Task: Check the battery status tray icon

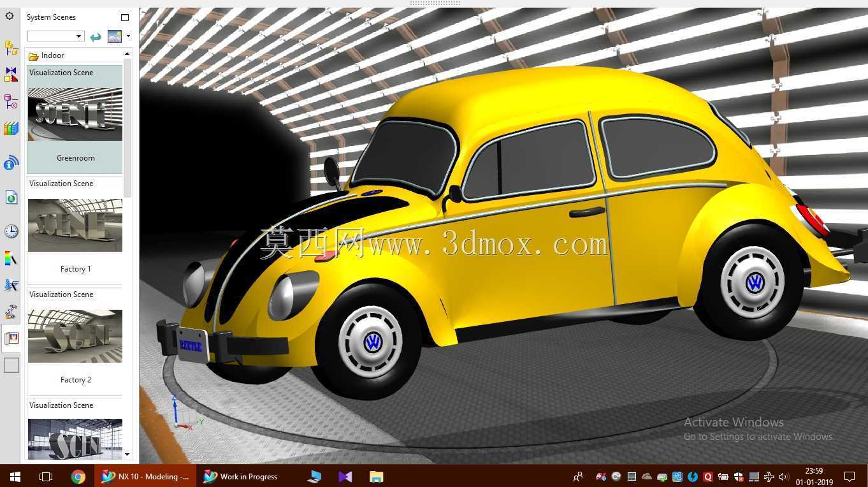Action: 723,476
